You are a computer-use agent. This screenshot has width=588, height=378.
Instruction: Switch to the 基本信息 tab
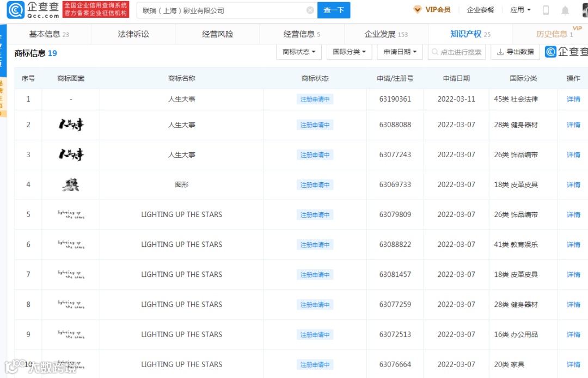coord(49,34)
